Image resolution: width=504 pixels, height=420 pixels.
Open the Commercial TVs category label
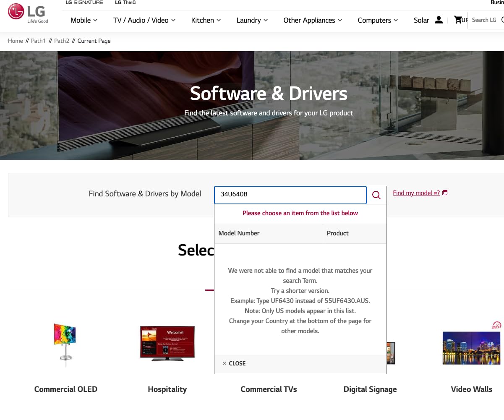pos(269,389)
